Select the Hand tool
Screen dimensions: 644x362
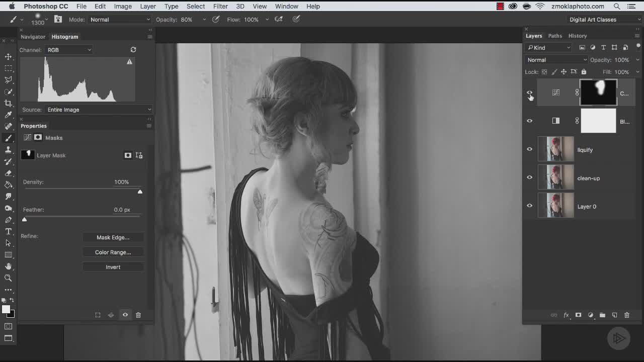click(9, 266)
